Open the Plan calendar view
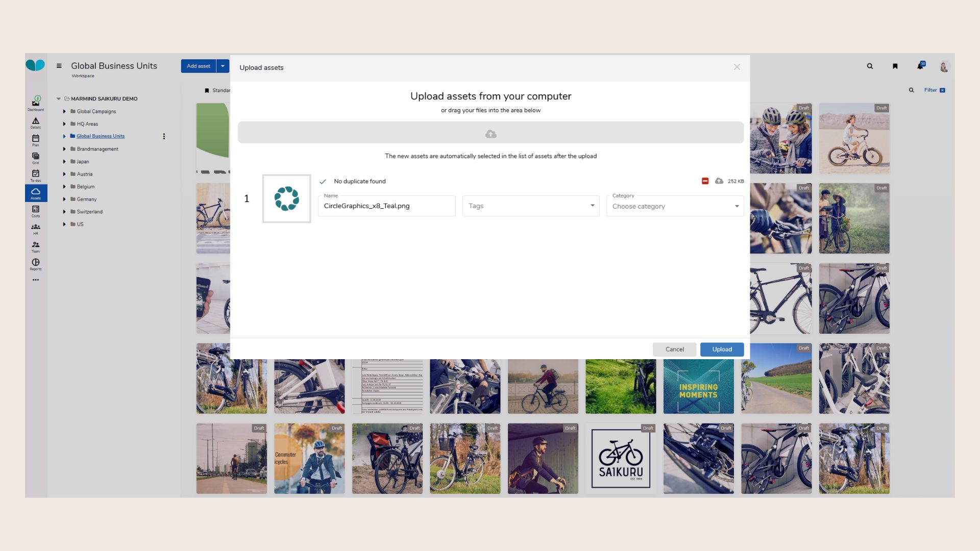Image resolution: width=980 pixels, height=551 pixels. click(36, 139)
